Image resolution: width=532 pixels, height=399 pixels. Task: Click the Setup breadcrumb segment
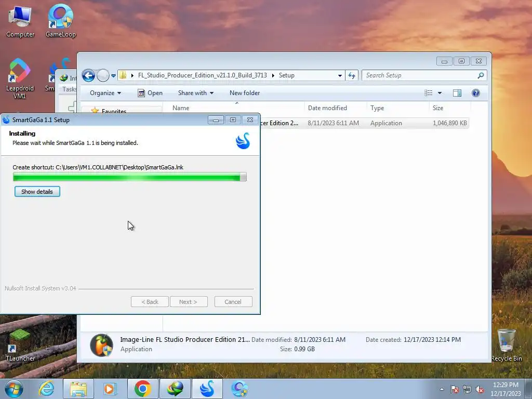[x=287, y=75]
